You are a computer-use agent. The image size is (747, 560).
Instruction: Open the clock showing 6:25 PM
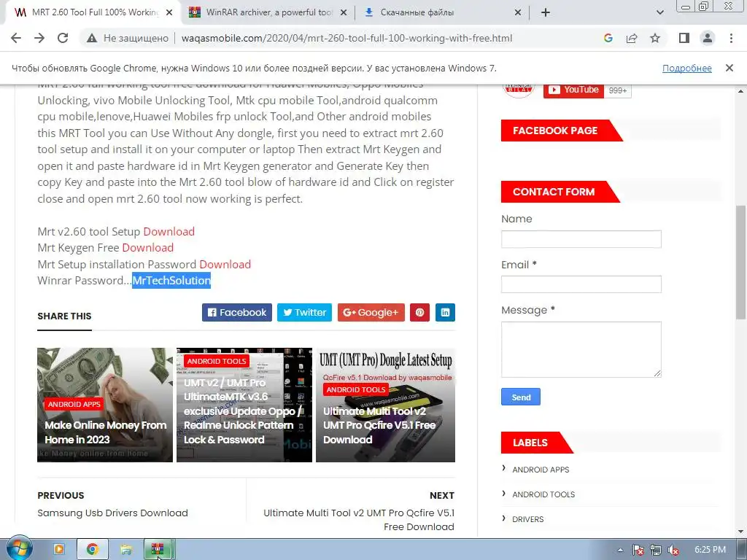pos(710,550)
